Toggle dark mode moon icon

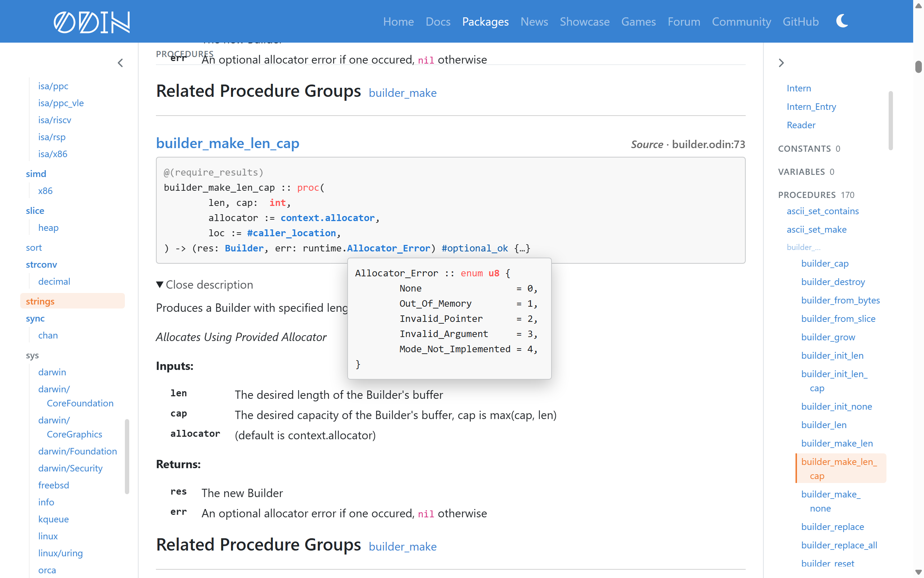(842, 21)
